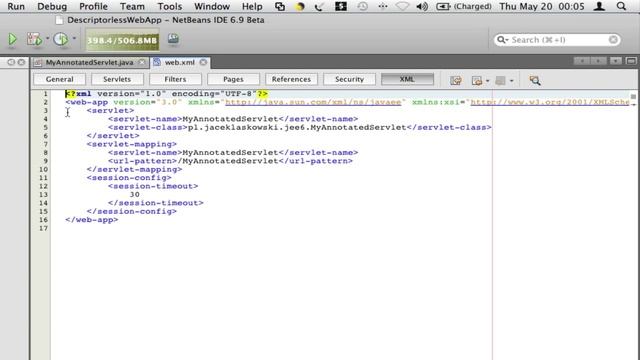
Task: Select the web.xml editor tab
Action: pos(180,62)
